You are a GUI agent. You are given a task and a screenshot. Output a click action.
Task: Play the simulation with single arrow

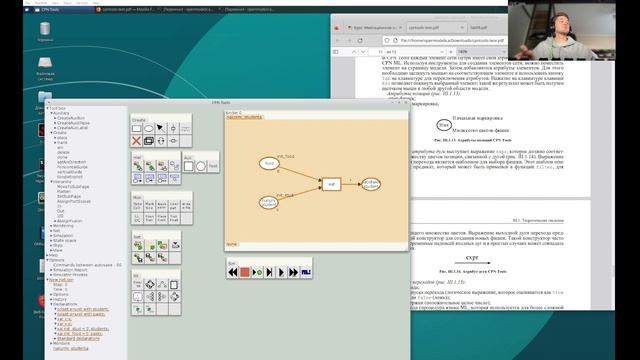[281, 272]
